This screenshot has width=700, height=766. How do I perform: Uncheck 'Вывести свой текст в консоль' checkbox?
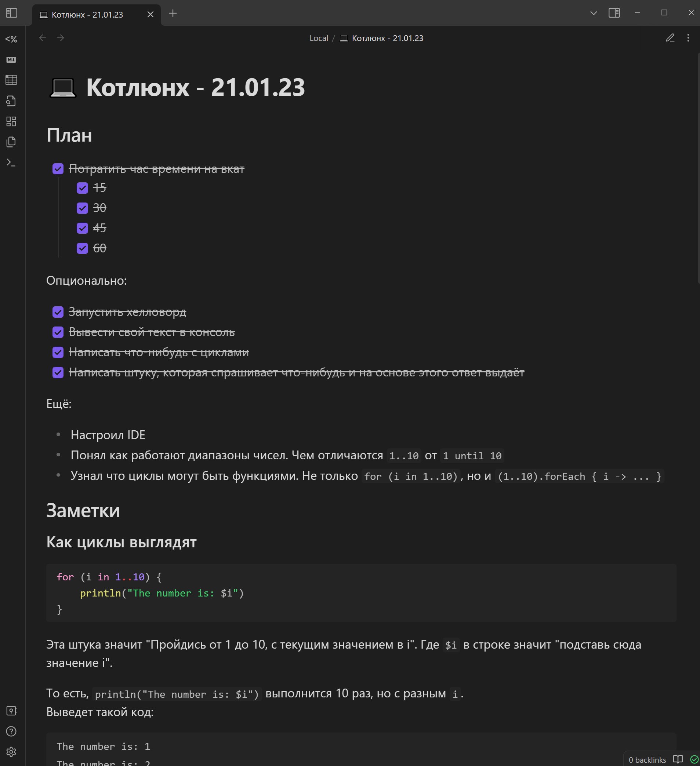tap(58, 332)
